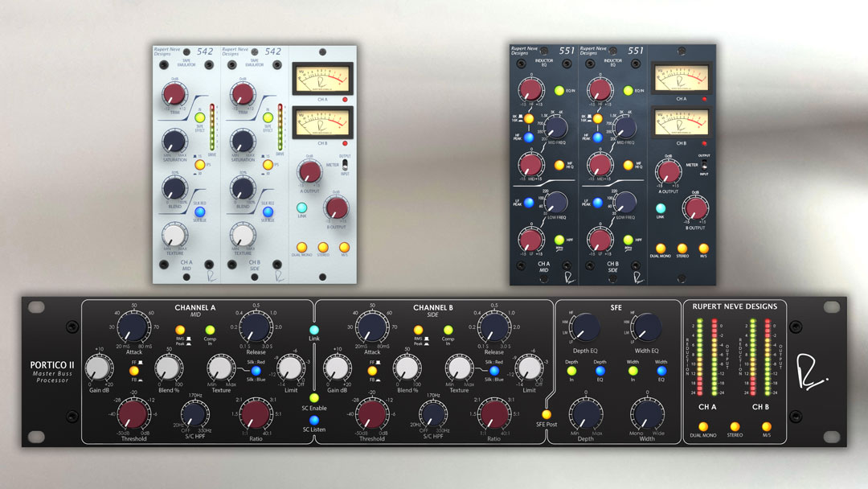
Task: Toggle 551 CH A EQ In button
Action: pyautogui.click(x=559, y=90)
